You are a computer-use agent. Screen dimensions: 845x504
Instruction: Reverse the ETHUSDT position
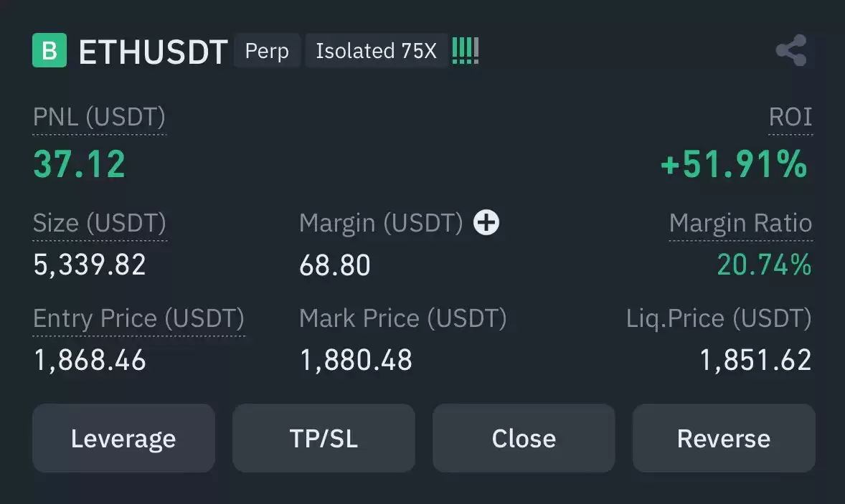[x=724, y=438]
